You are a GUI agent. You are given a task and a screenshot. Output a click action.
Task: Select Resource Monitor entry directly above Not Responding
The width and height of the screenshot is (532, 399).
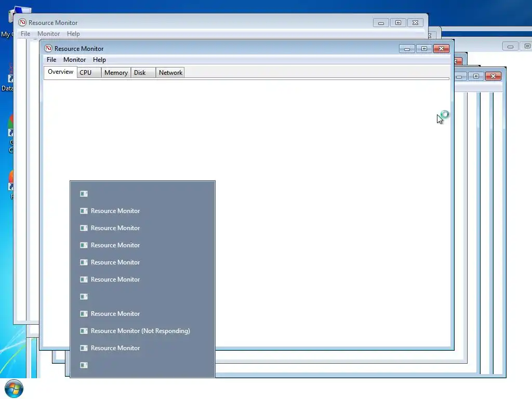point(142,314)
